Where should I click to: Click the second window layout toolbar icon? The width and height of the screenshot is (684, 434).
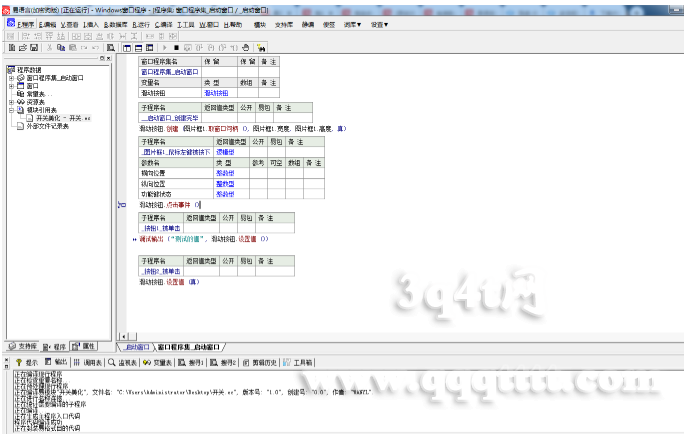point(138,48)
